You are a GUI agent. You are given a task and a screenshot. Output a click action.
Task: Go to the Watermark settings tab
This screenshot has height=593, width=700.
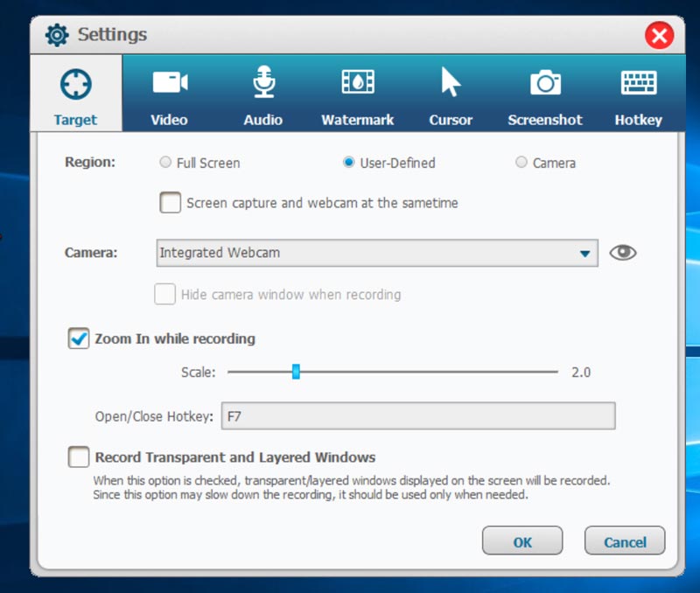point(358,94)
